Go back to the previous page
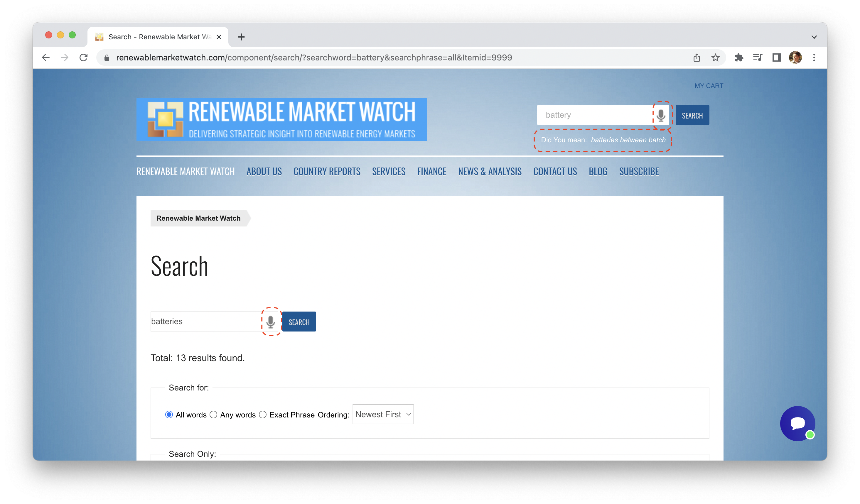Image resolution: width=860 pixels, height=504 pixels. point(46,57)
